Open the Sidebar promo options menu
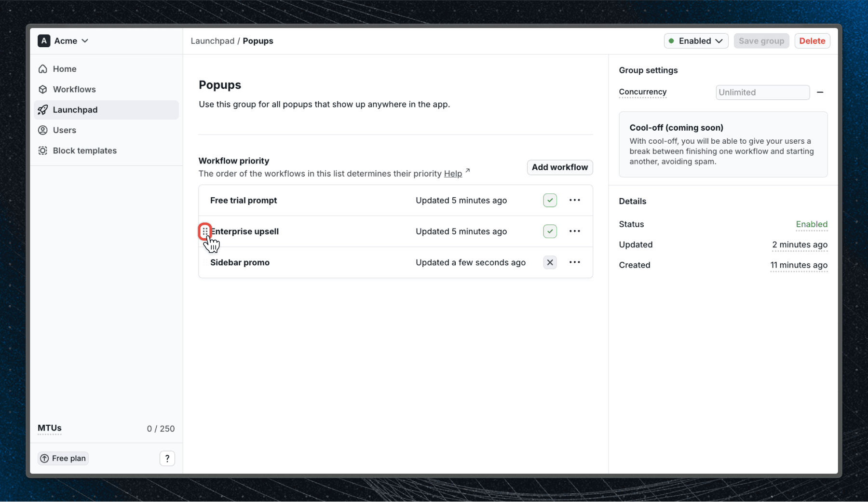The width and height of the screenshot is (868, 502). click(575, 262)
